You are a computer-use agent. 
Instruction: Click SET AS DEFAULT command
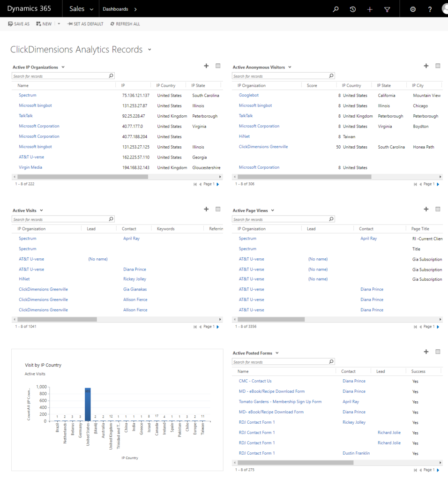pyautogui.click(x=85, y=24)
